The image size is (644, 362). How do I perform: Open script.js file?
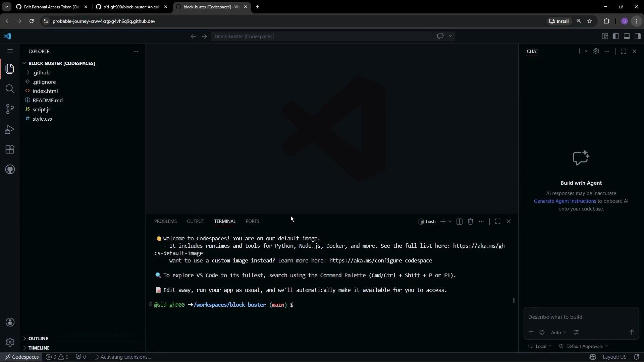[x=83, y=110]
